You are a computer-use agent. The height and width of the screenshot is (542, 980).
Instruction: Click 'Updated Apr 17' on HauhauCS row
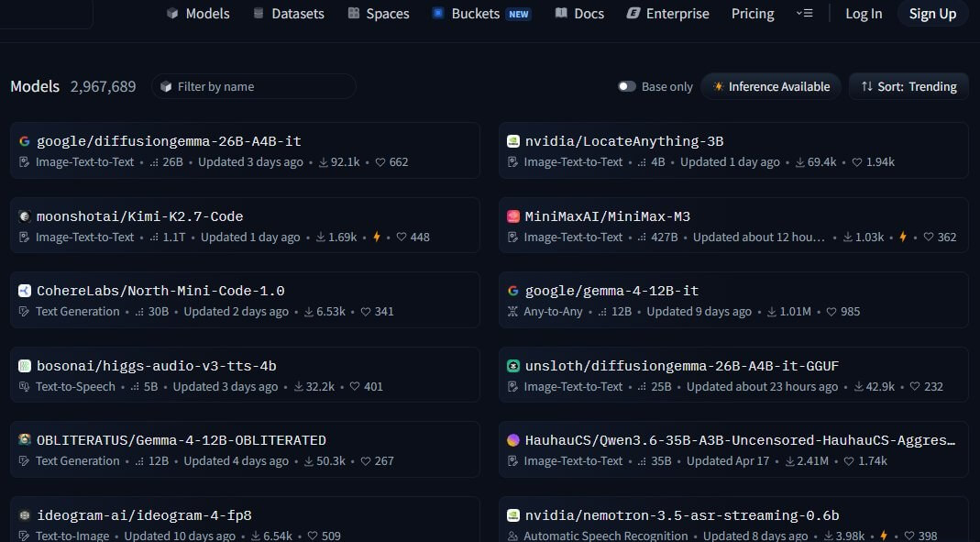click(728, 460)
